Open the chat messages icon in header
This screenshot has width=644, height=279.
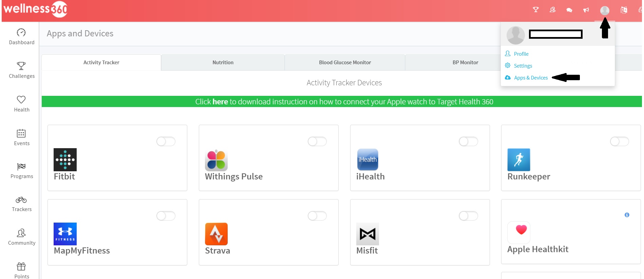coord(569,10)
